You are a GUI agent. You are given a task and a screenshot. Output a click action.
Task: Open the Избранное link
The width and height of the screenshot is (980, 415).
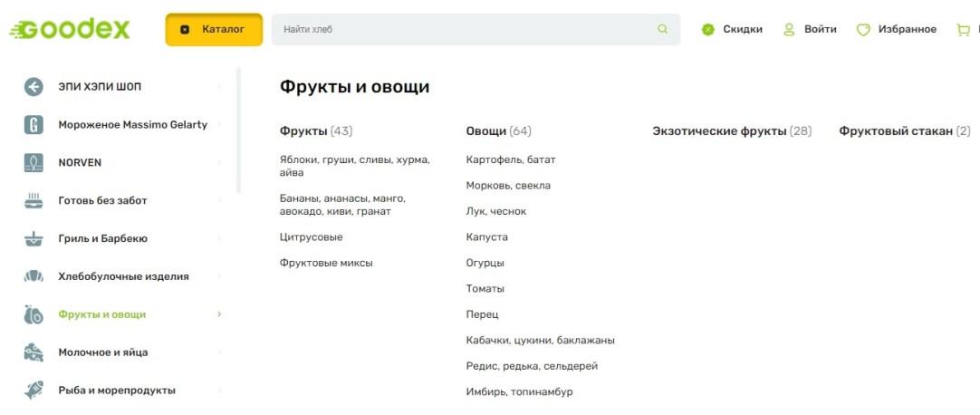908,29
